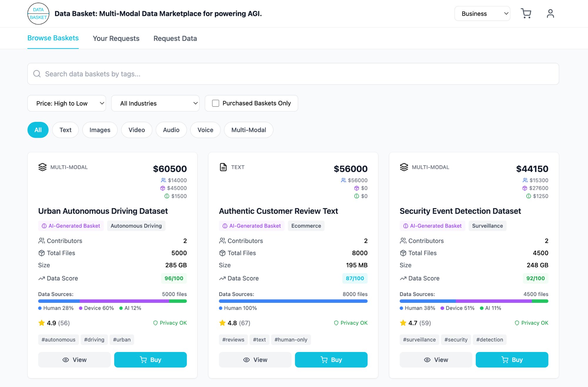588x387 pixels.
Task: Open the Request Data section
Action: point(175,38)
